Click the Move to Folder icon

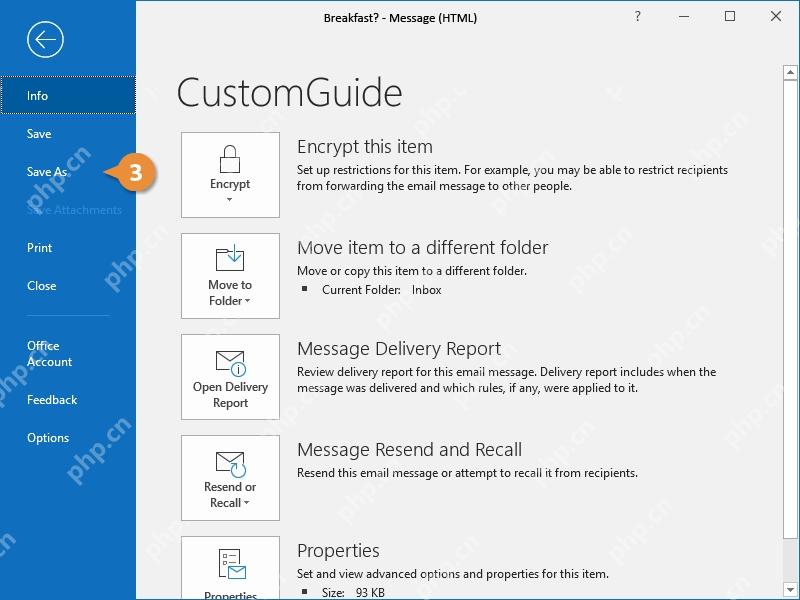[x=230, y=258]
